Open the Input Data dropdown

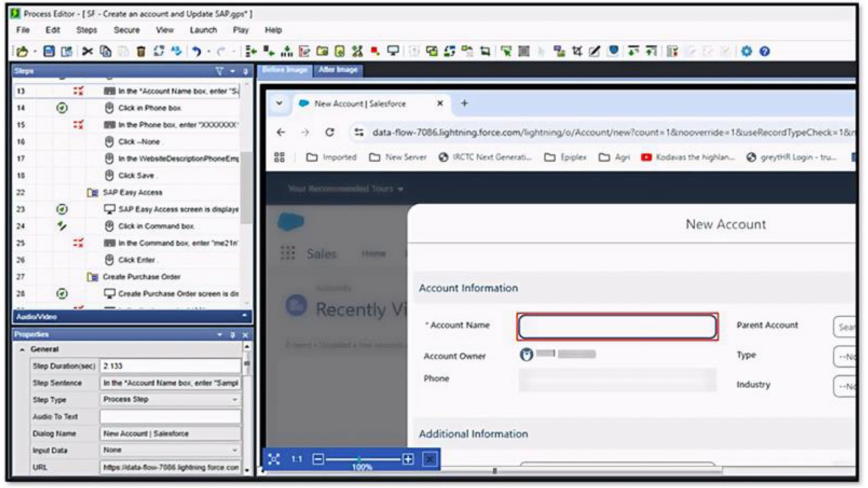(x=235, y=450)
